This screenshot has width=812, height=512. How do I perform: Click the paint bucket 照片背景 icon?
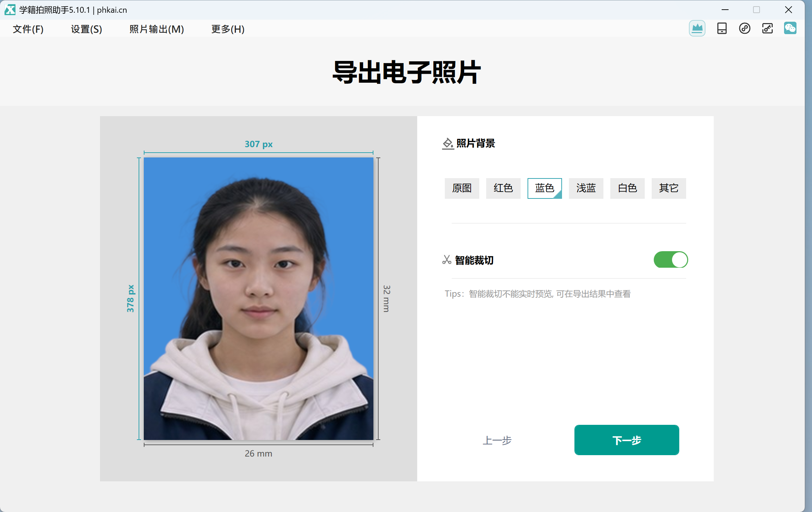[448, 143]
